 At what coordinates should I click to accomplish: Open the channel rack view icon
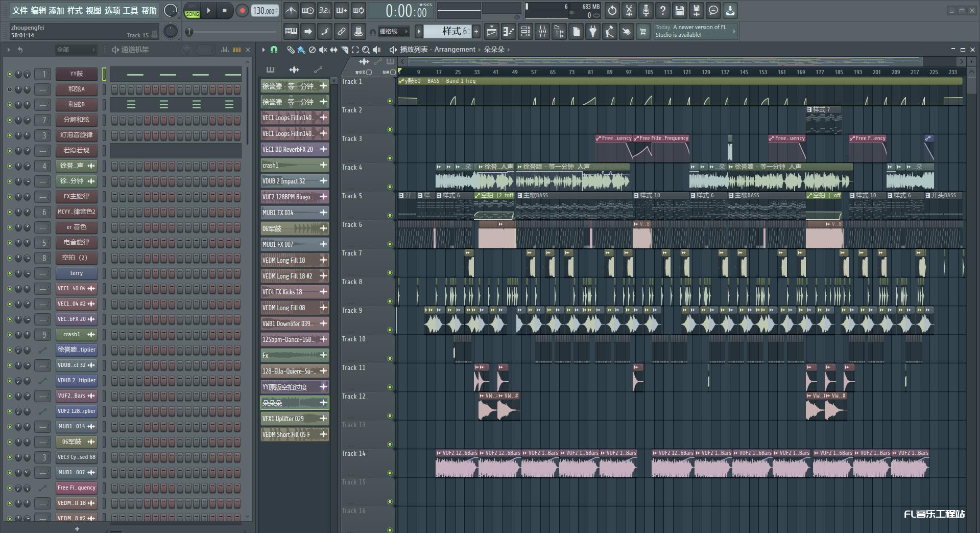525,32
